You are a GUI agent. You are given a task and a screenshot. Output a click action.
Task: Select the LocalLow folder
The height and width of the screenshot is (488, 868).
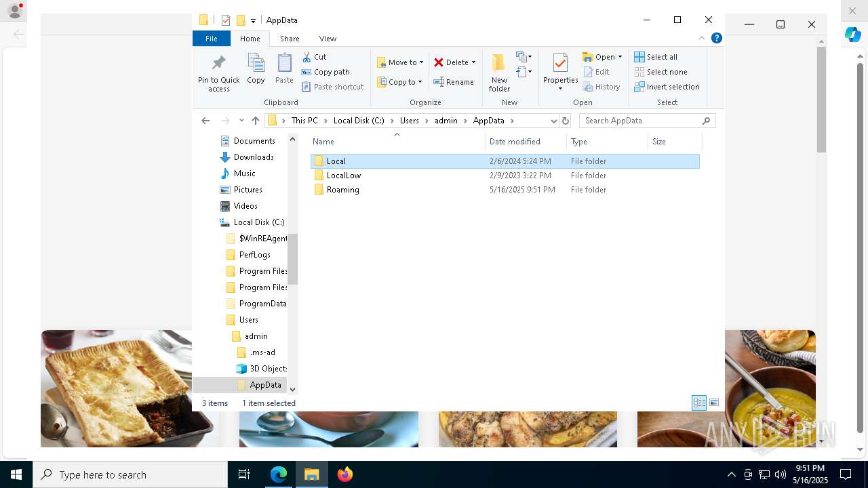click(505, 176)
